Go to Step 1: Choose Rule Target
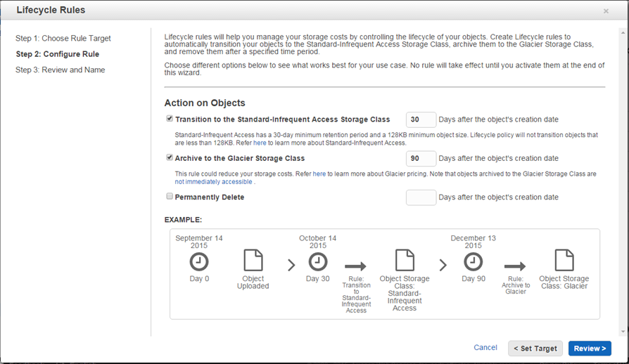Image resolution: width=629 pixels, height=364 pixels. pos(63,38)
